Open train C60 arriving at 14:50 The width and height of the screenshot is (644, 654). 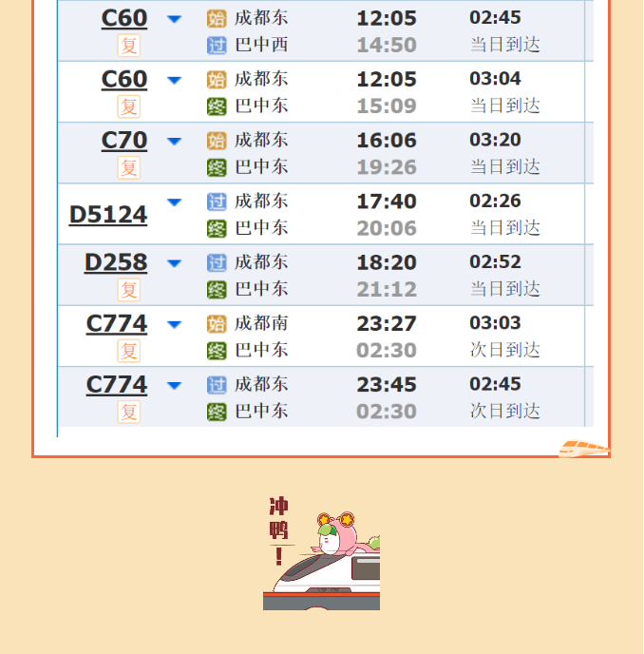(x=124, y=18)
